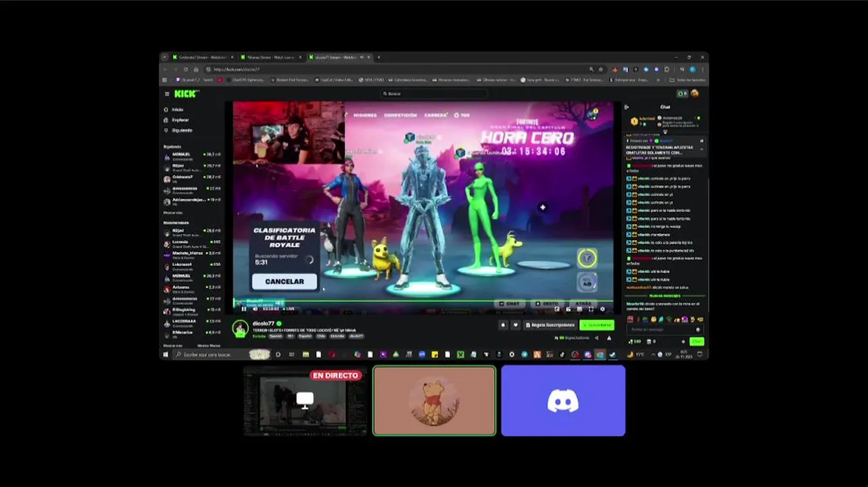Open the notification center on the taskbar

coord(700,354)
